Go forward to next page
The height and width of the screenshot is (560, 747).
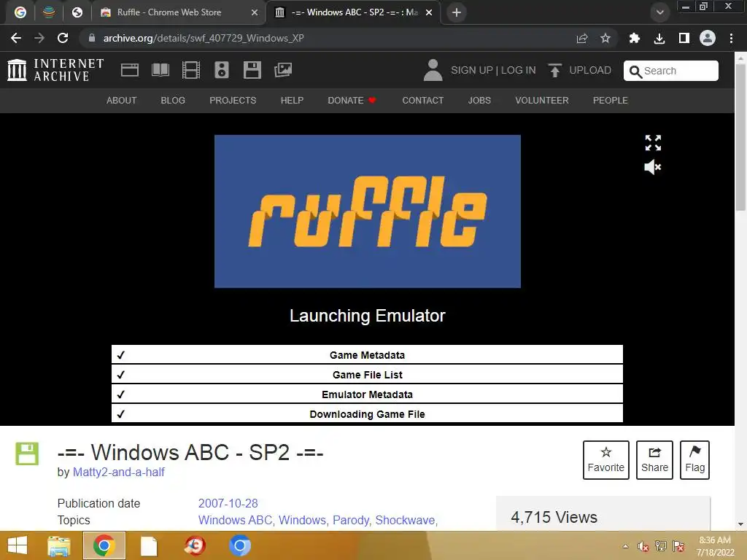(x=39, y=38)
